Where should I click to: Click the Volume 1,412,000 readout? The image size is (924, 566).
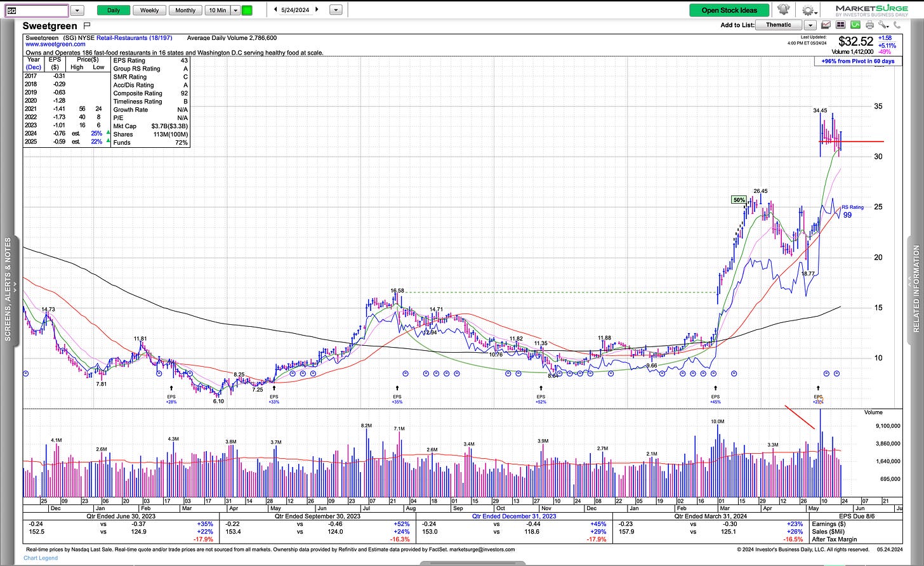852,51
